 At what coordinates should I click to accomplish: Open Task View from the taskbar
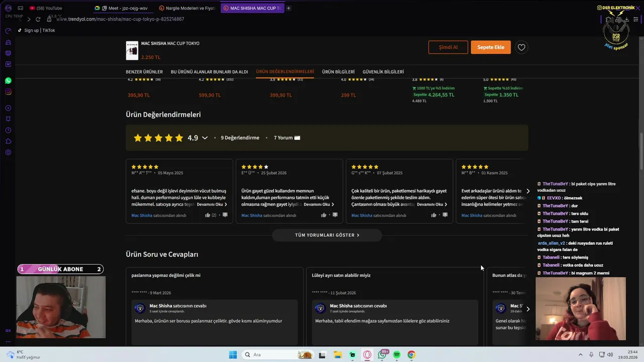pos(323,355)
